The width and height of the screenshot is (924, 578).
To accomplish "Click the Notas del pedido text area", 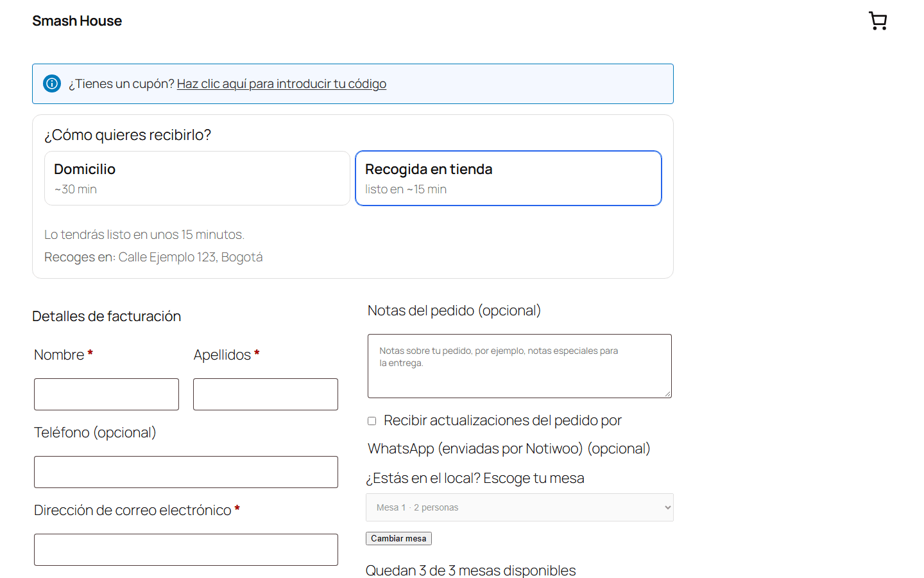I will [520, 366].
